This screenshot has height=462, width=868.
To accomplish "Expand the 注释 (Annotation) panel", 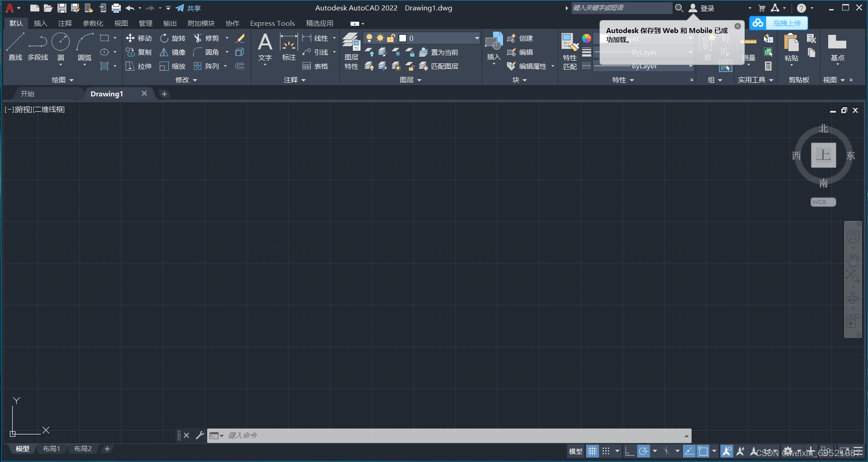I will tap(295, 80).
